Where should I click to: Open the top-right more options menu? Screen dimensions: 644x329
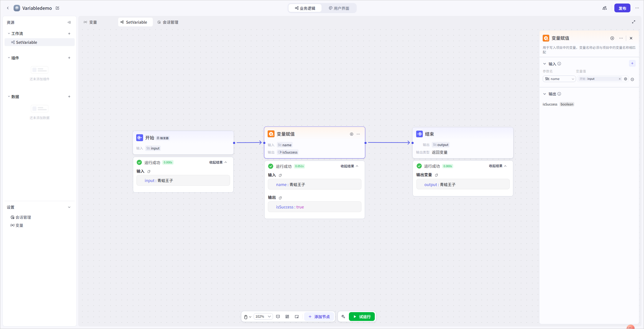(637, 8)
